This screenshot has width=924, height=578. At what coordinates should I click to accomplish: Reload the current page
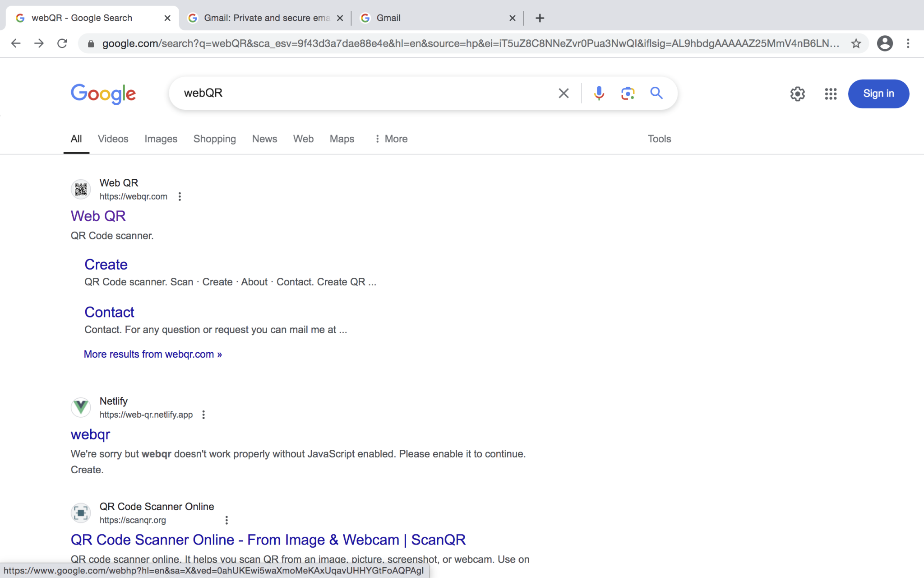[62, 43]
